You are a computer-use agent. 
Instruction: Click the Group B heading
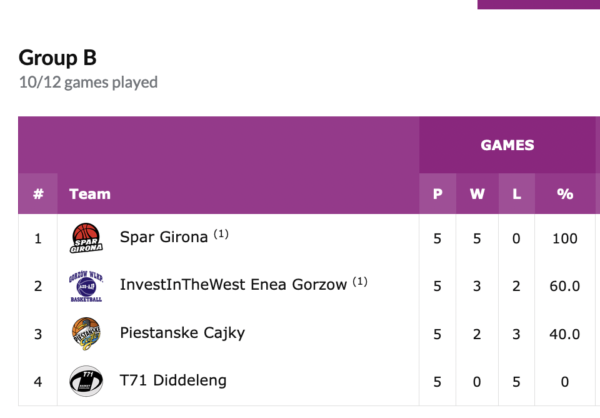click(57, 58)
